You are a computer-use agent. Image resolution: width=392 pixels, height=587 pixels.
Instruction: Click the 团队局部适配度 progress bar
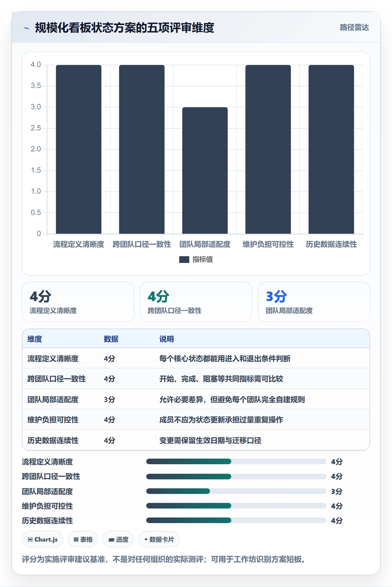click(x=236, y=491)
